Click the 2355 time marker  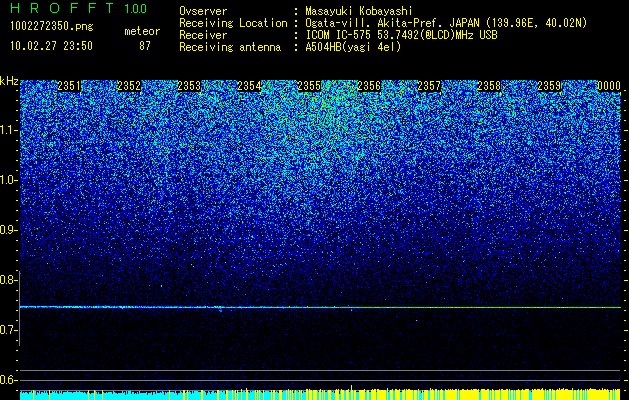[x=309, y=86]
